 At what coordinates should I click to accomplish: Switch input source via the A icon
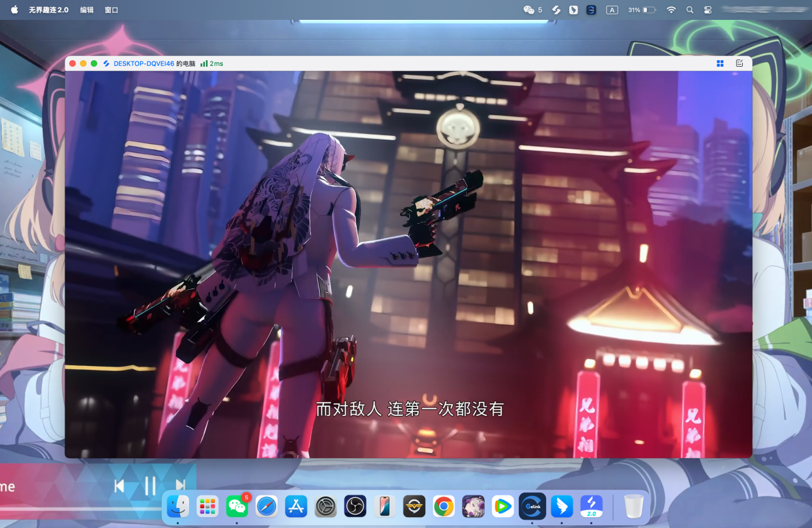pyautogui.click(x=612, y=10)
